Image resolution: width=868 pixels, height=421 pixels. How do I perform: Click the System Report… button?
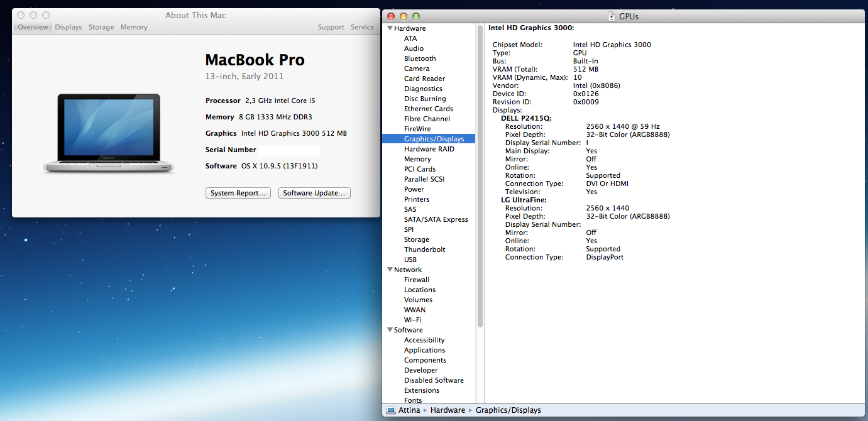pyautogui.click(x=238, y=193)
